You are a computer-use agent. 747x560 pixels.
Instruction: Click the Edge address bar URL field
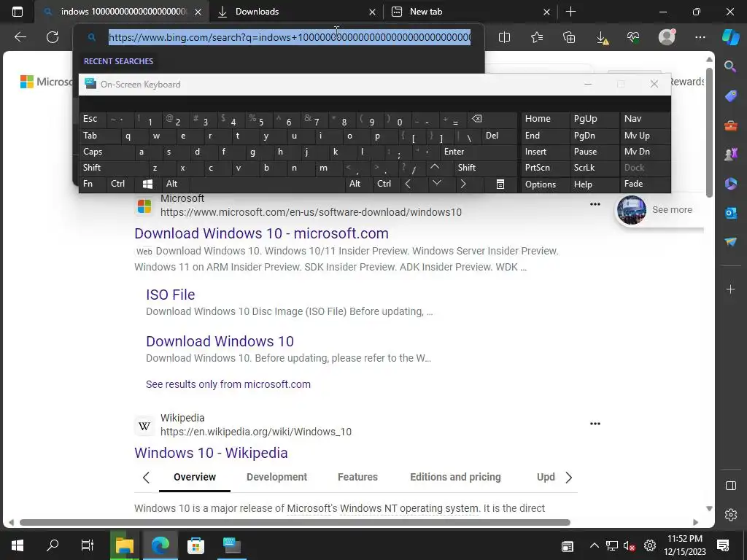[x=290, y=37]
